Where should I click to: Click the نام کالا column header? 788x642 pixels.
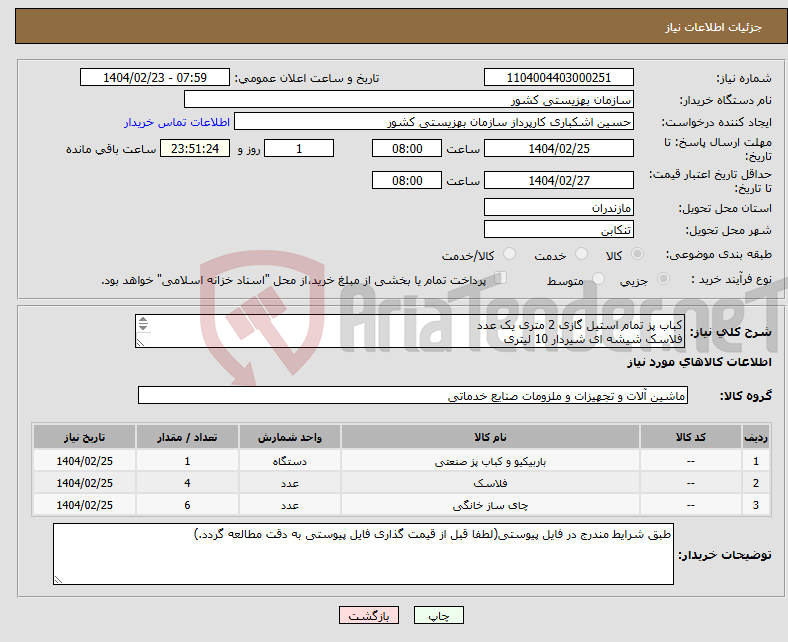(x=490, y=437)
